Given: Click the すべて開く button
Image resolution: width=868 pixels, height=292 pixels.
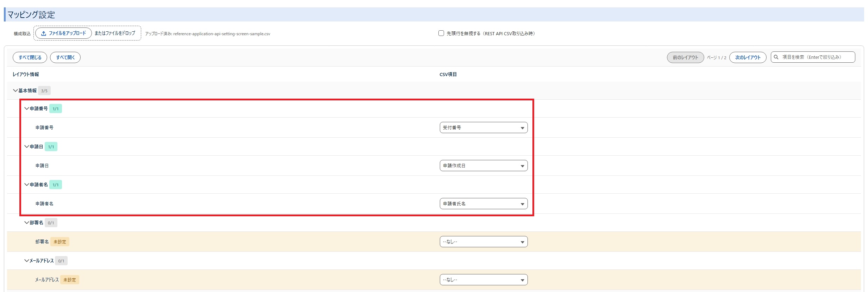Looking at the screenshot, I should (65, 57).
